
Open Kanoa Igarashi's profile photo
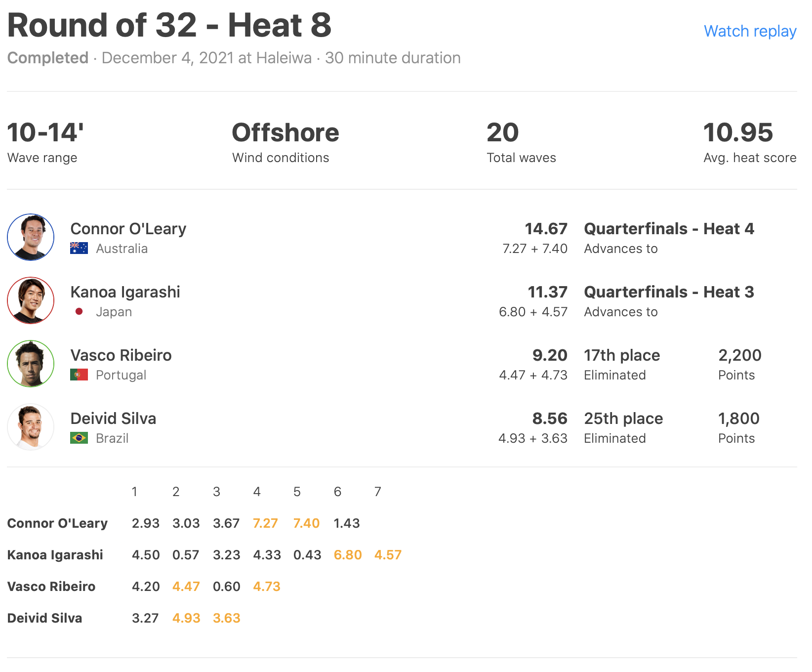click(x=31, y=300)
